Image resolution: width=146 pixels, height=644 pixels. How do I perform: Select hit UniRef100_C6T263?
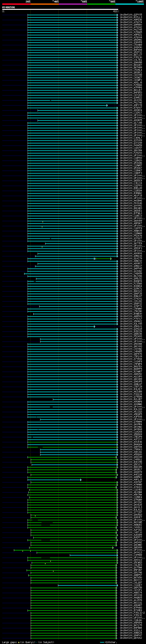(x=131, y=95)
